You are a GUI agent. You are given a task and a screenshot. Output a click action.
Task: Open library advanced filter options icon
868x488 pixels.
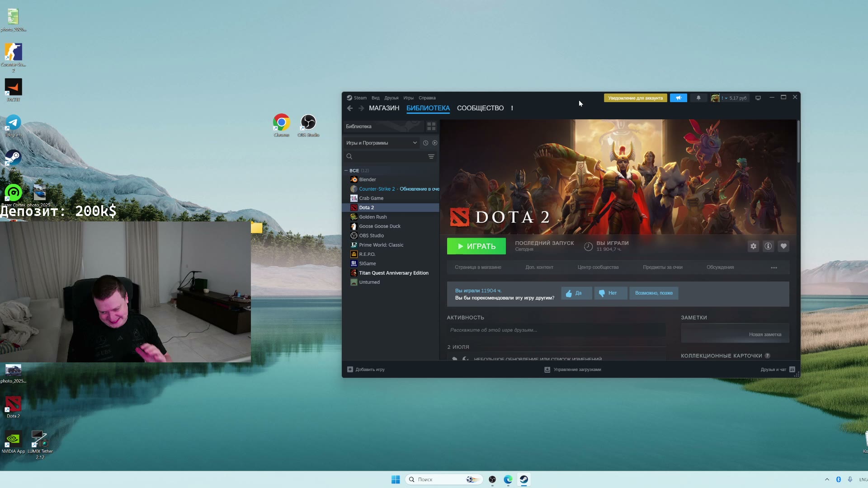coord(431,156)
